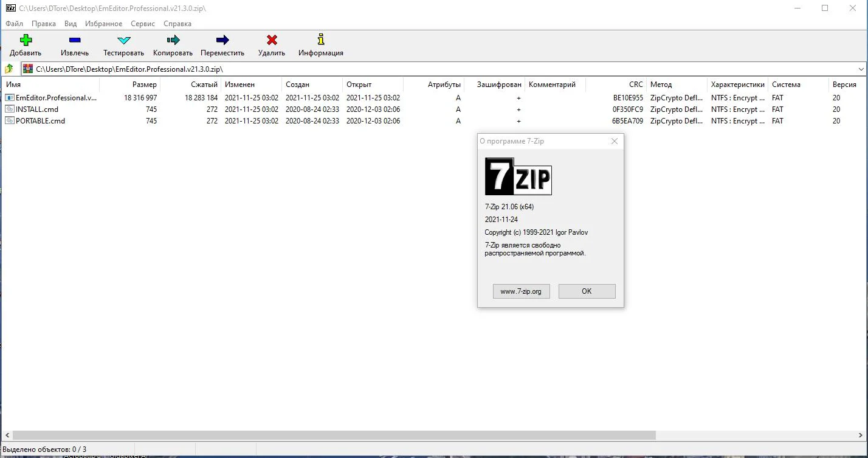Sort by the Комментарий column header

(556, 85)
